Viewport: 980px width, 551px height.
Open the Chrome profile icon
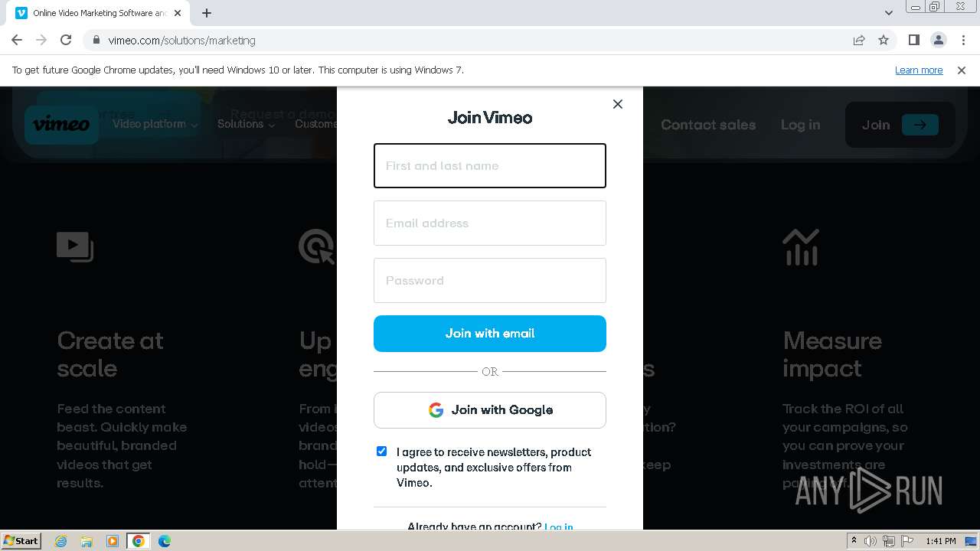pyautogui.click(x=938, y=40)
